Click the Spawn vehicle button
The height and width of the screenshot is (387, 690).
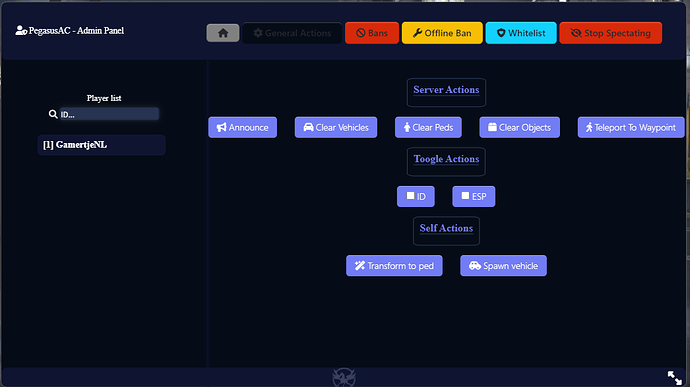[x=503, y=265]
